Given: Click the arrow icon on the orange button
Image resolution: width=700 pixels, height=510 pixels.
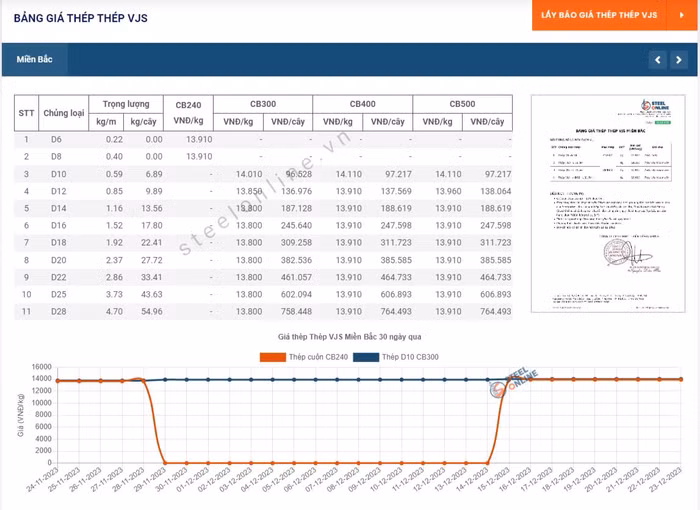Looking at the screenshot, I should (673, 16).
